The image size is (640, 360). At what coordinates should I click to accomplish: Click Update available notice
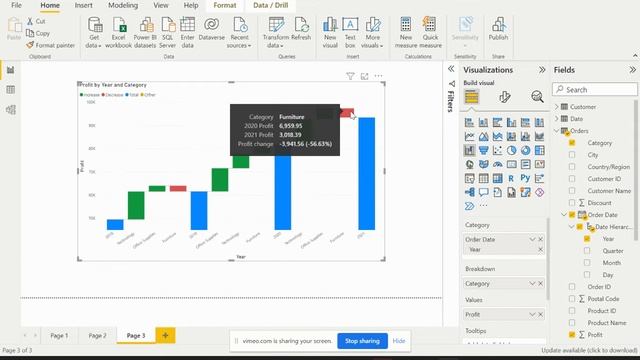pyautogui.click(x=589, y=350)
